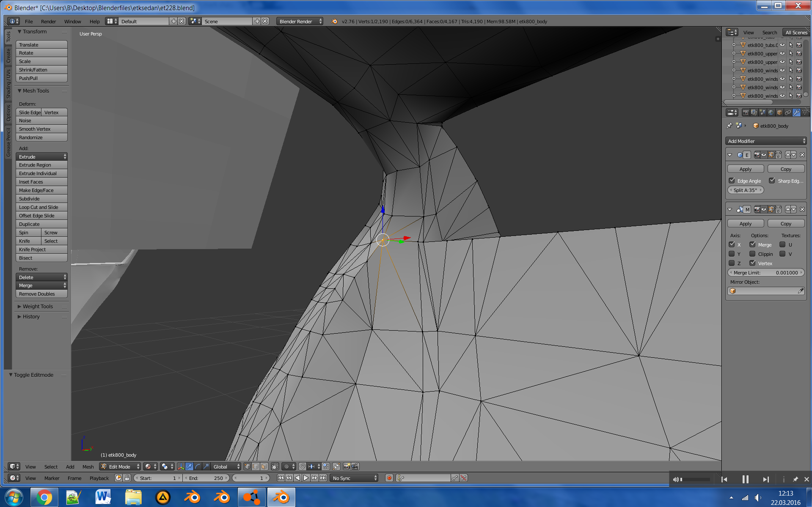Move the Mirror modifier up in stack
This screenshot has width=812, height=507.
click(x=788, y=209)
